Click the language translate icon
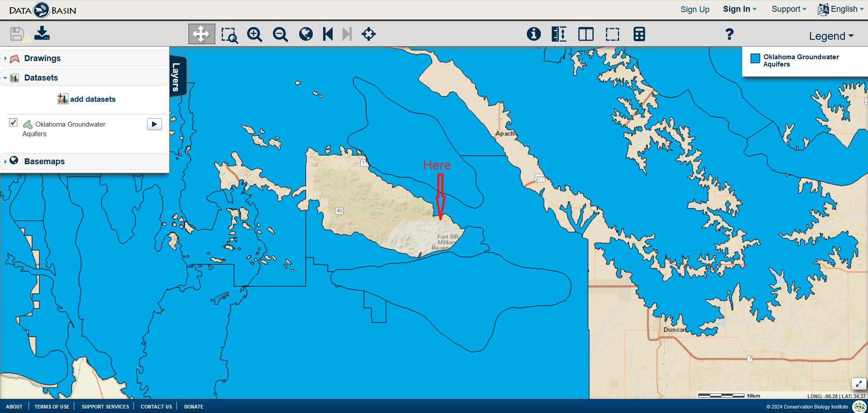 [823, 9]
